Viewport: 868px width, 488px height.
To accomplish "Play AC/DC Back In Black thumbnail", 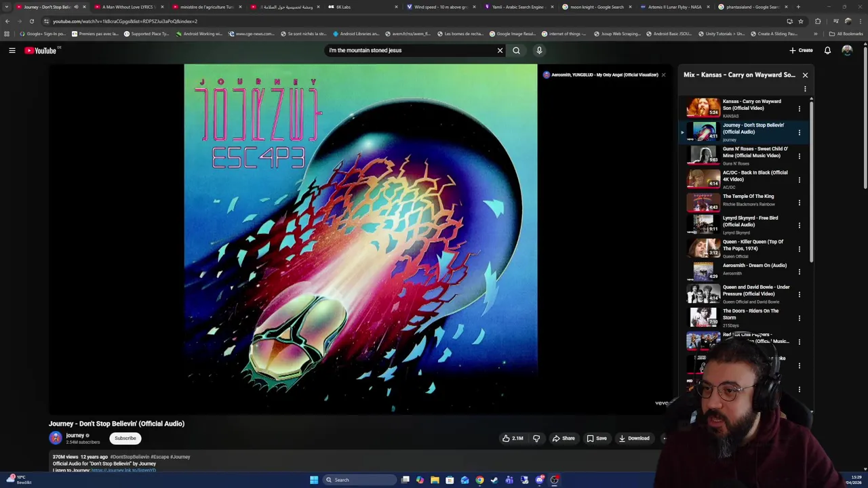I will pyautogui.click(x=703, y=179).
